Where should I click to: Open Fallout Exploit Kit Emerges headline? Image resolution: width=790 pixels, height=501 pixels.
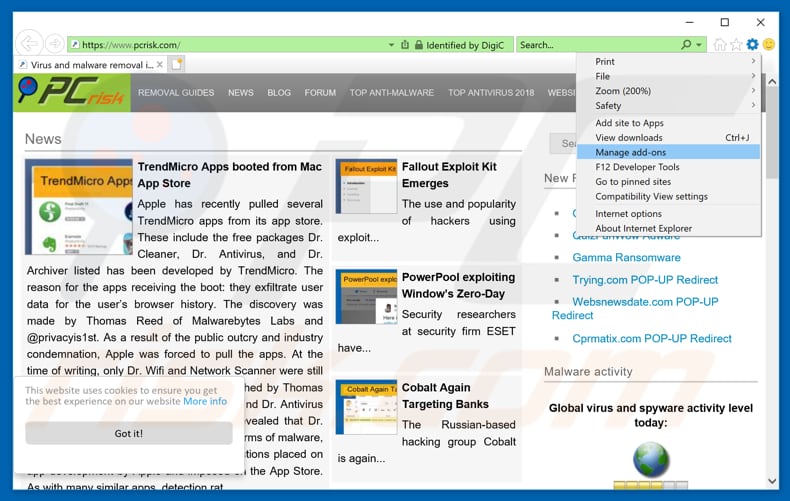point(449,175)
